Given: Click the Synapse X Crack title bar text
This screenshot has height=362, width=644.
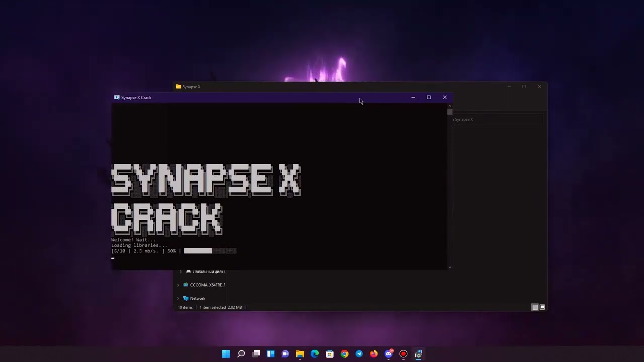Looking at the screenshot, I should tap(136, 97).
